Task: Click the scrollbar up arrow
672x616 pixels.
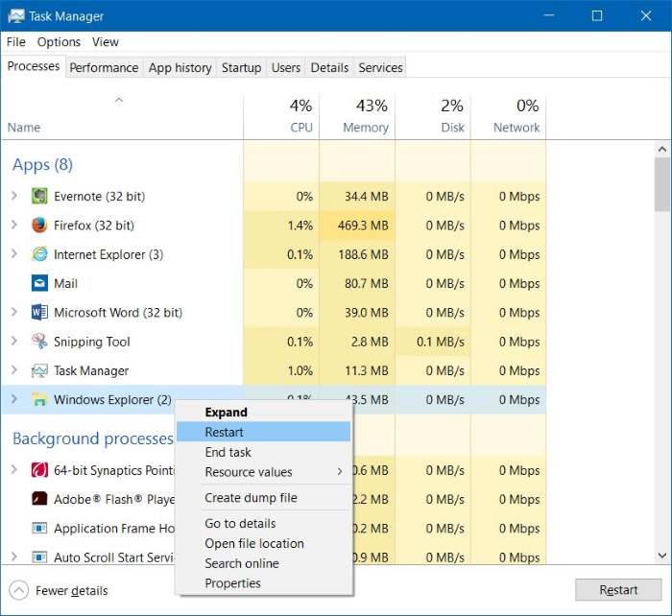Action: click(662, 149)
